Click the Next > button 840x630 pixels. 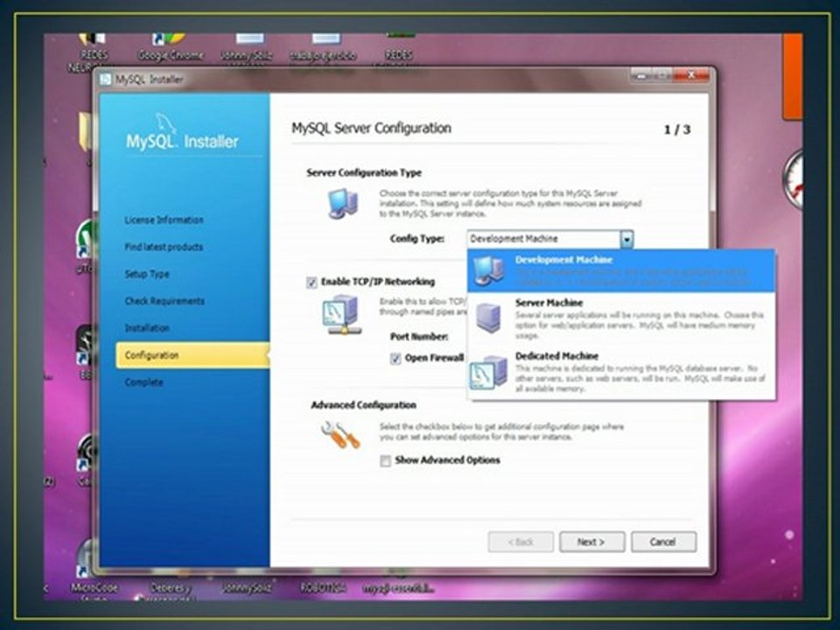592,542
